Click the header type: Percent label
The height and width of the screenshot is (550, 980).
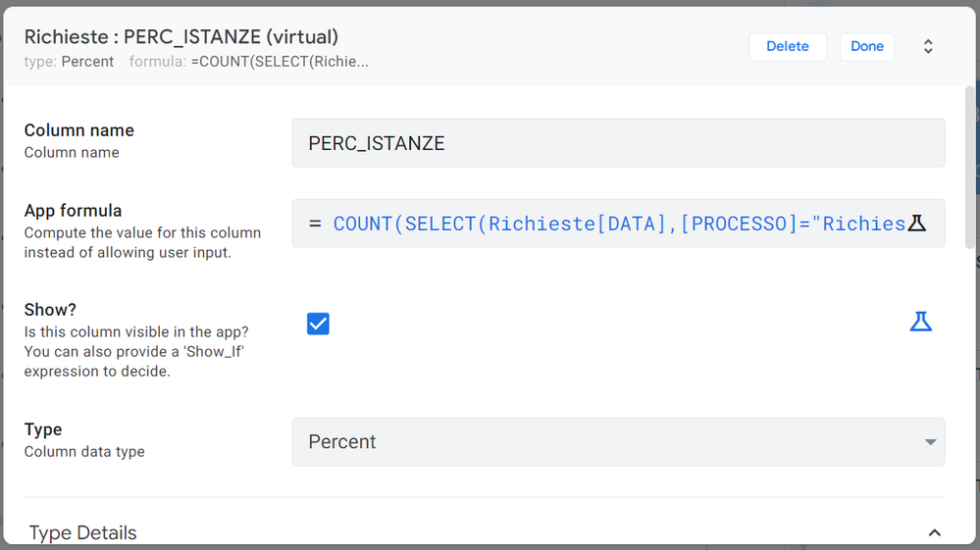[69, 62]
